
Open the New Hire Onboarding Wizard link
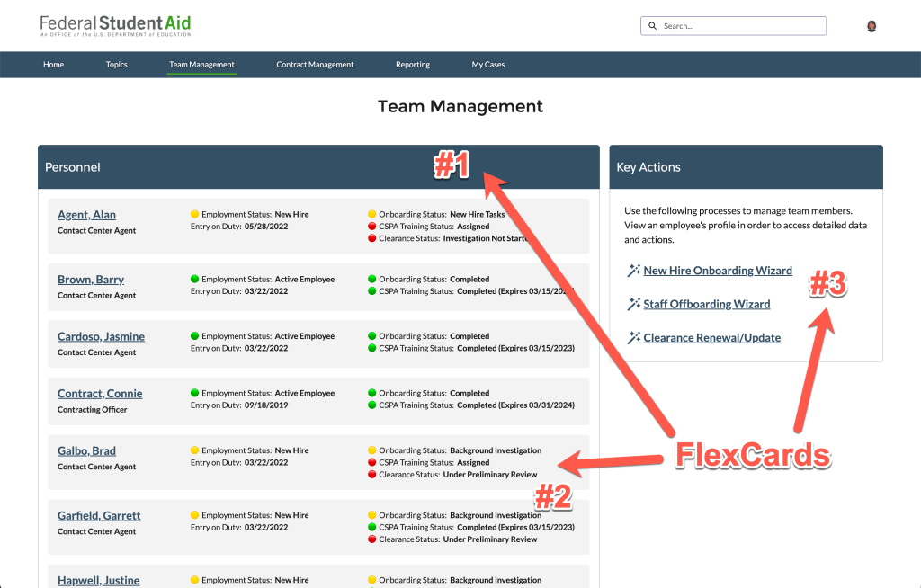pyautogui.click(x=718, y=271)
